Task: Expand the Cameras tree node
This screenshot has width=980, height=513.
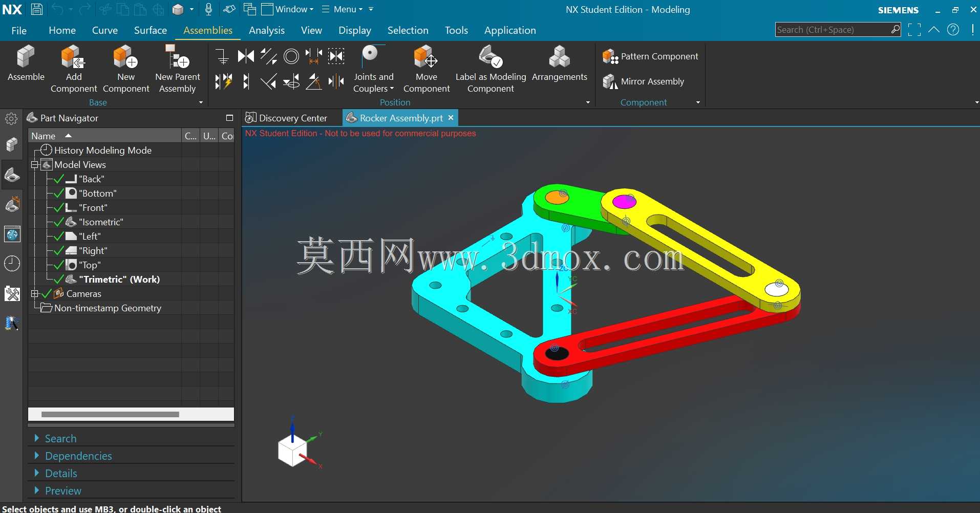Action: click(35, 293)
